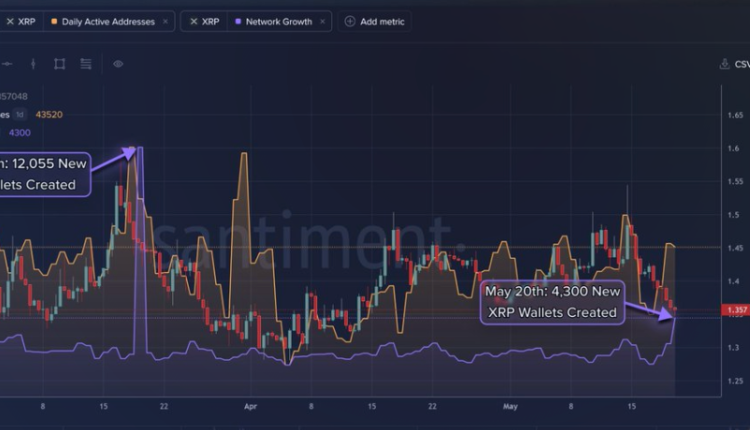
Task: Click the XRP ripple icon before Network Growth
Action: [x=194, y=22]
